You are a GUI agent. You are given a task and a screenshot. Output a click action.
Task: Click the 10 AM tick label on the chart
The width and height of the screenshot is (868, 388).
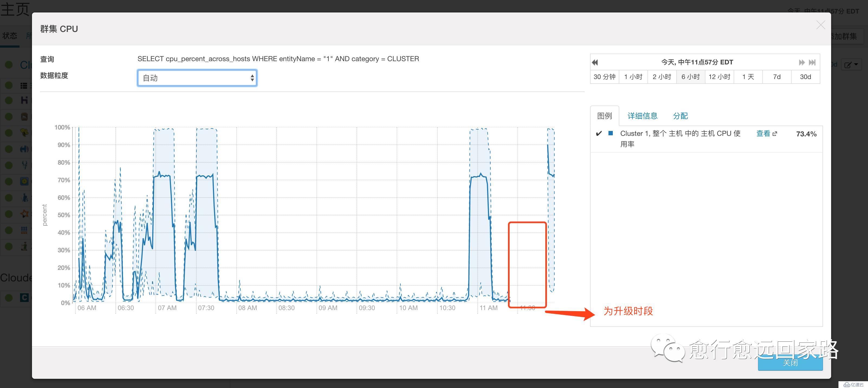[x=408, y=308]
